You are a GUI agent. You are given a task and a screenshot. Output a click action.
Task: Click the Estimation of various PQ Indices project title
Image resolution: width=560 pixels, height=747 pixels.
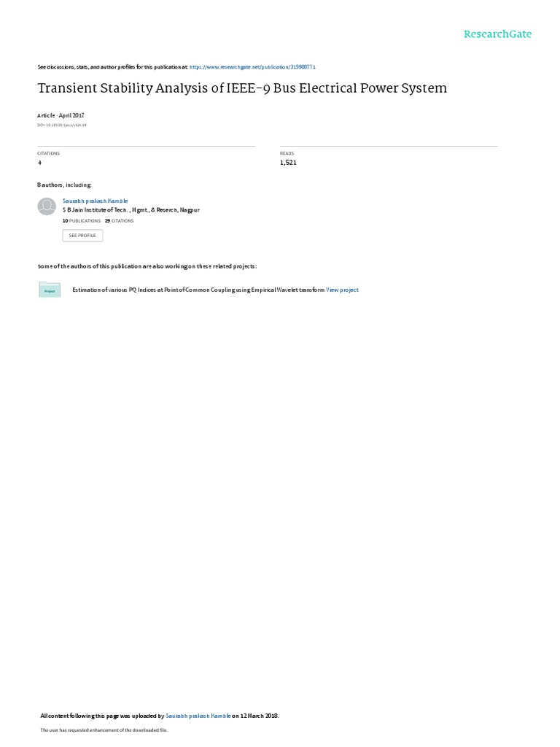[x=198, y=290]
